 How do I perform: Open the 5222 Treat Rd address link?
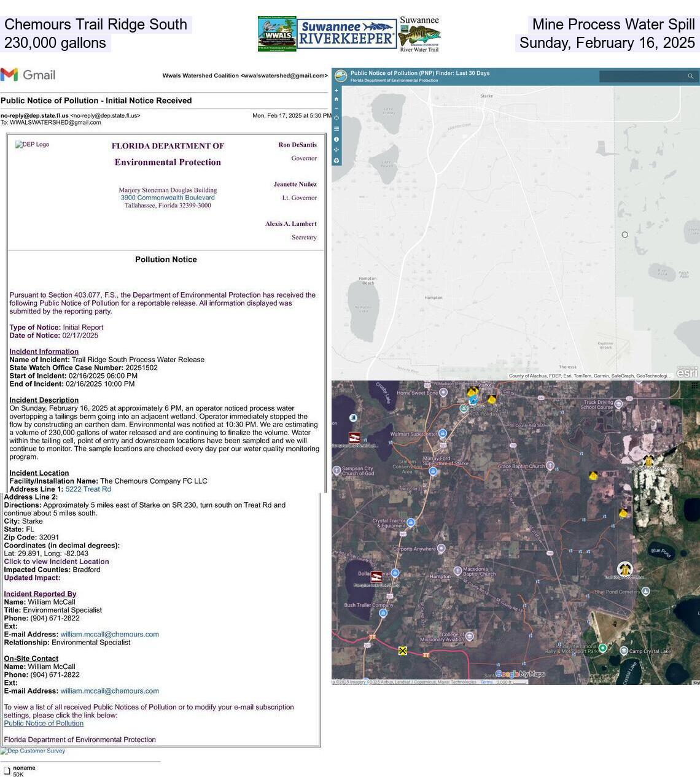88,489
